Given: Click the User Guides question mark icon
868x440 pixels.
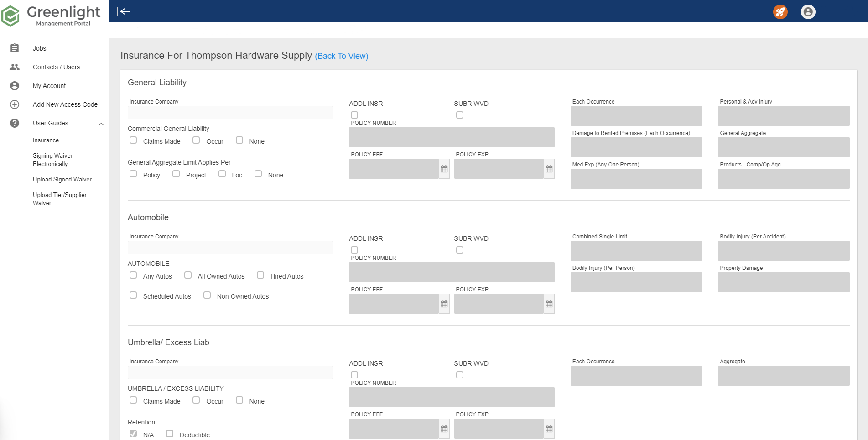Looking at the screenshot, I should click(15, 123).
